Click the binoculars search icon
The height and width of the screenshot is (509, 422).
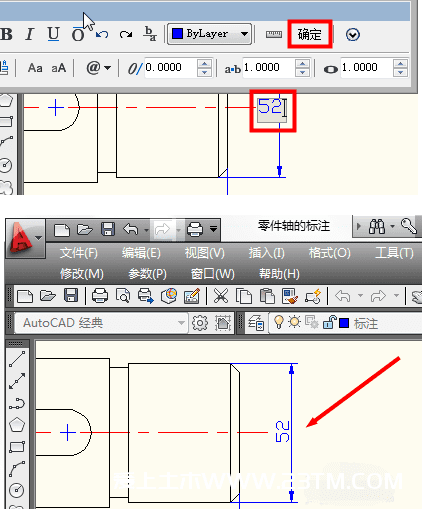tap(377, 227)
